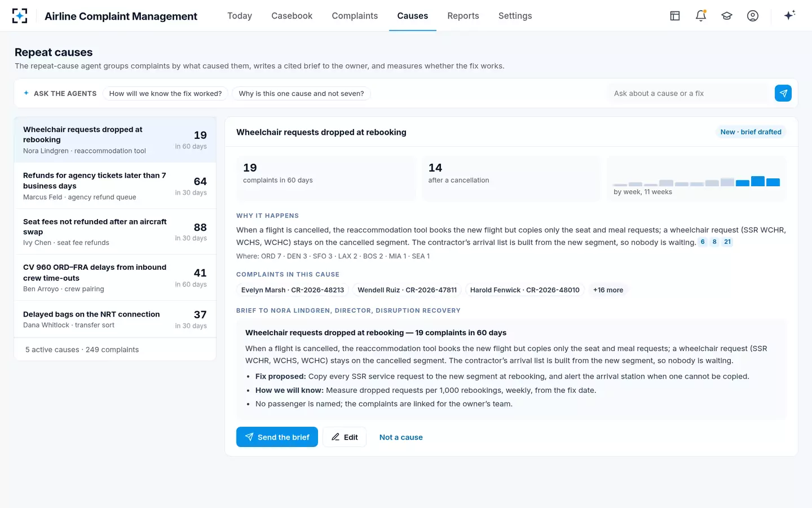
Task: Send the brief to Nora Lindgren
Action: coord(277,437)
